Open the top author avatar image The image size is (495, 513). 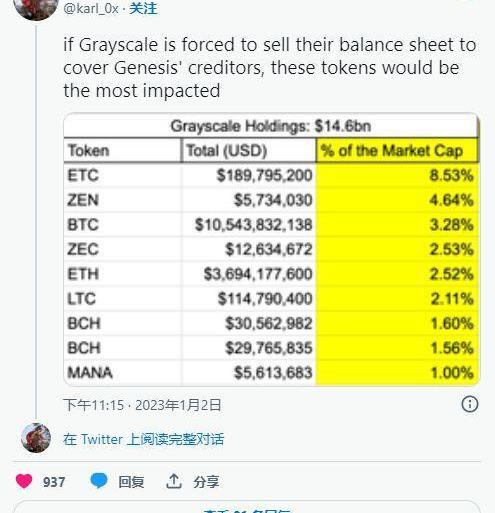tap(36, 7)
